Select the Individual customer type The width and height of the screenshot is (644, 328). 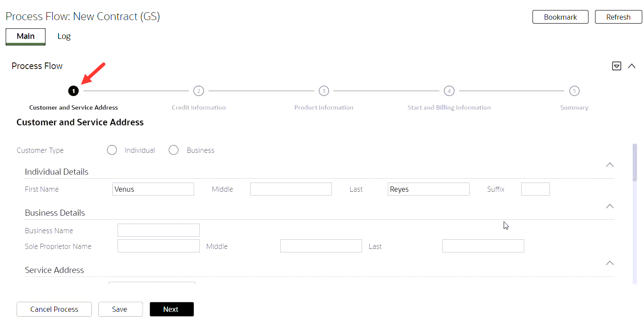[112, 150]
